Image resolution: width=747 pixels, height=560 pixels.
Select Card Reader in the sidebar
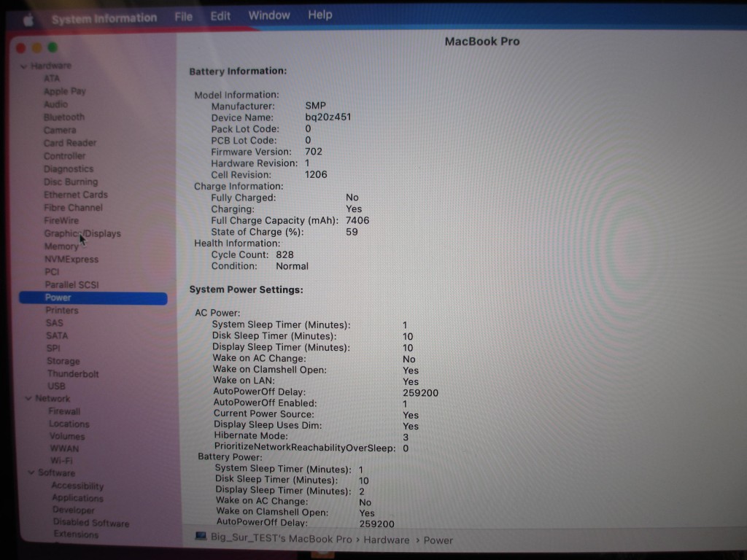70,143
